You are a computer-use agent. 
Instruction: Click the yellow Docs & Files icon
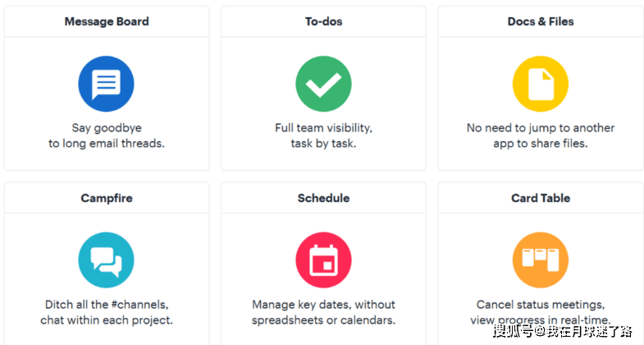coord(540,84)
